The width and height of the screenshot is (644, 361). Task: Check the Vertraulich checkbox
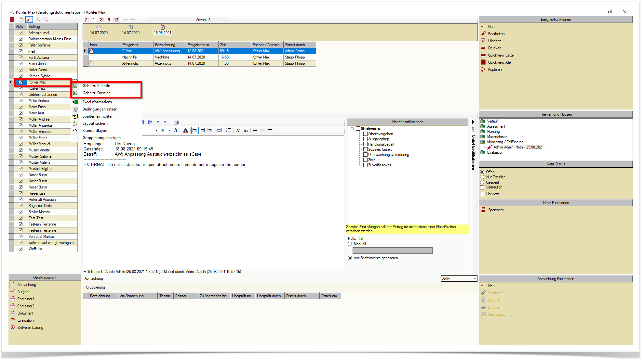[x=482, y=187]
